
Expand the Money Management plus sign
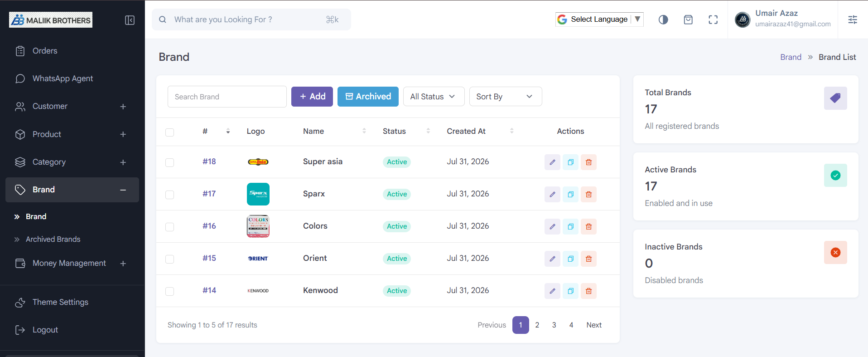[123, 264]
